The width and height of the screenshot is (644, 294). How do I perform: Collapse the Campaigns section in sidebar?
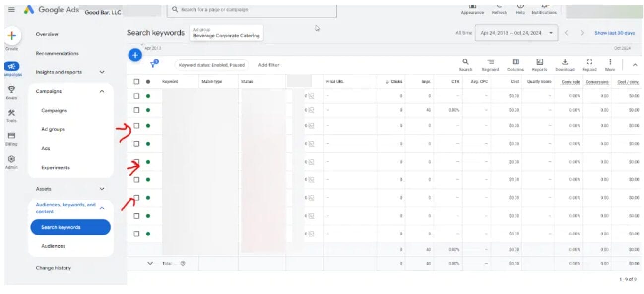click(102, 91)
